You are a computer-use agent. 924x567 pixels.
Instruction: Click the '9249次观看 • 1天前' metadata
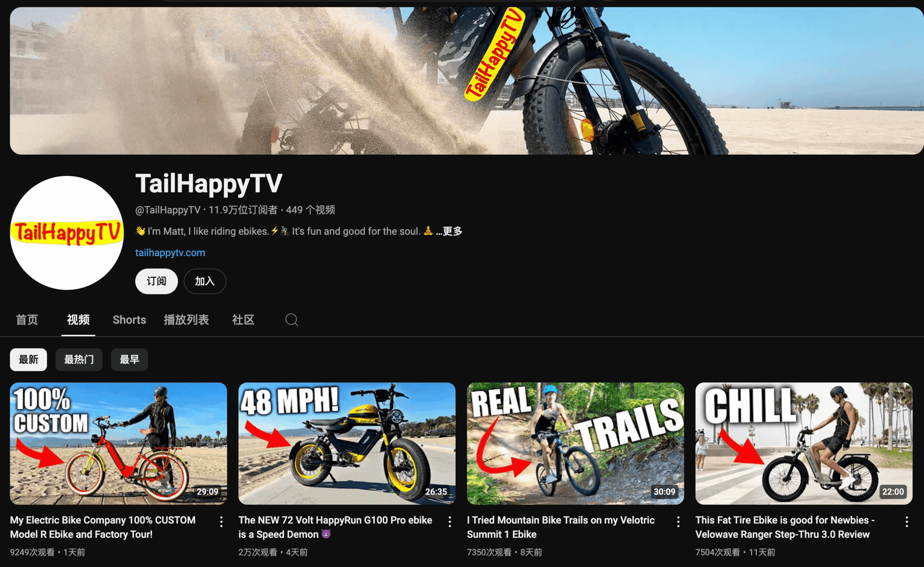[48, 552]
